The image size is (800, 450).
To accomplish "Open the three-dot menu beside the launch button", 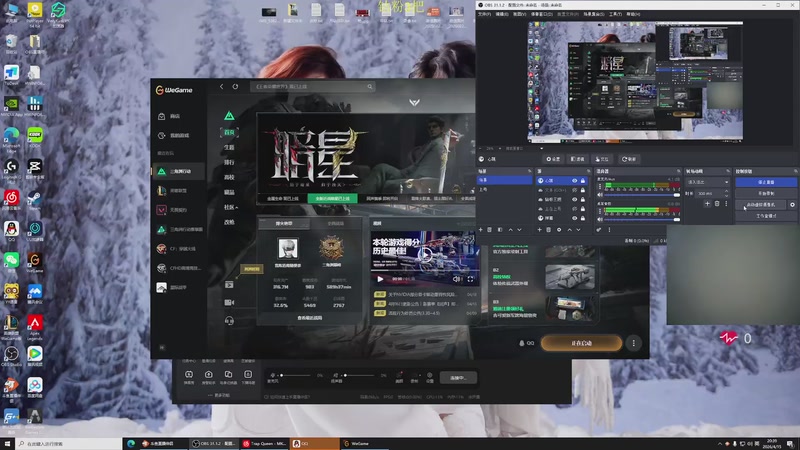I will pos(634,343).
